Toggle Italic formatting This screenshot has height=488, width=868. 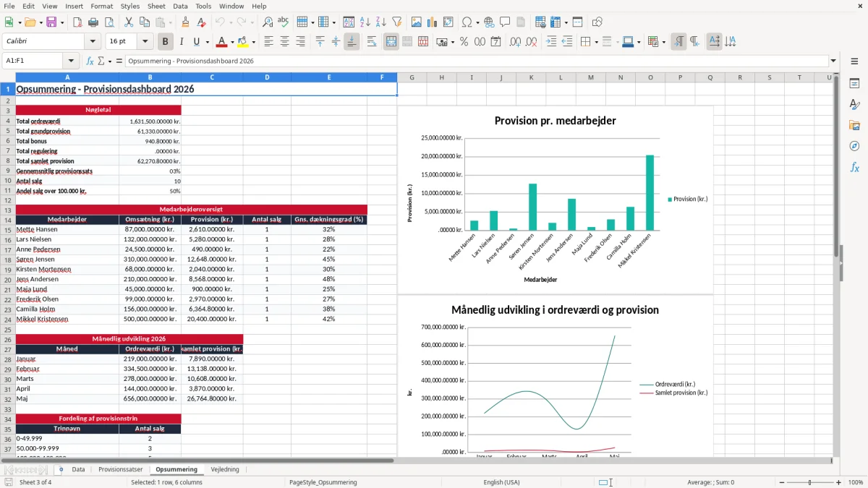181,42
